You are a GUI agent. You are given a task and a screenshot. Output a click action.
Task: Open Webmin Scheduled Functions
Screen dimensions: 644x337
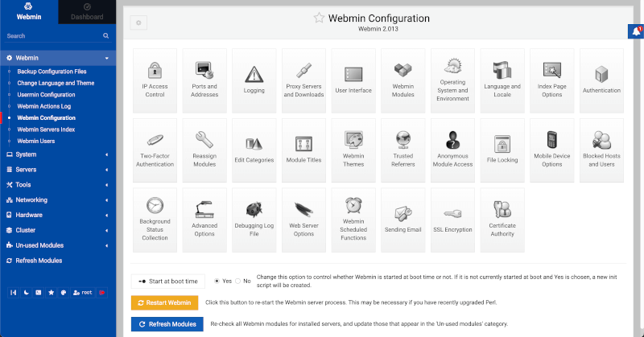tap(353, 220)
